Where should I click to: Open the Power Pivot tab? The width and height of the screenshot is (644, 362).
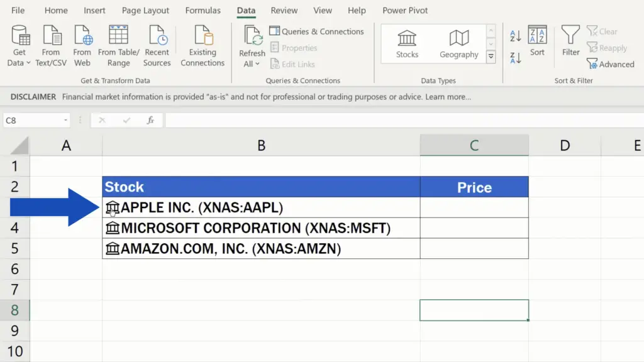click(x=405, y=10)
